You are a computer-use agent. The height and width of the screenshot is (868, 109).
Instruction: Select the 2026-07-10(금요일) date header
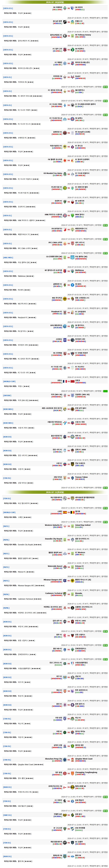pyautogui.click(x=55, y=2)
